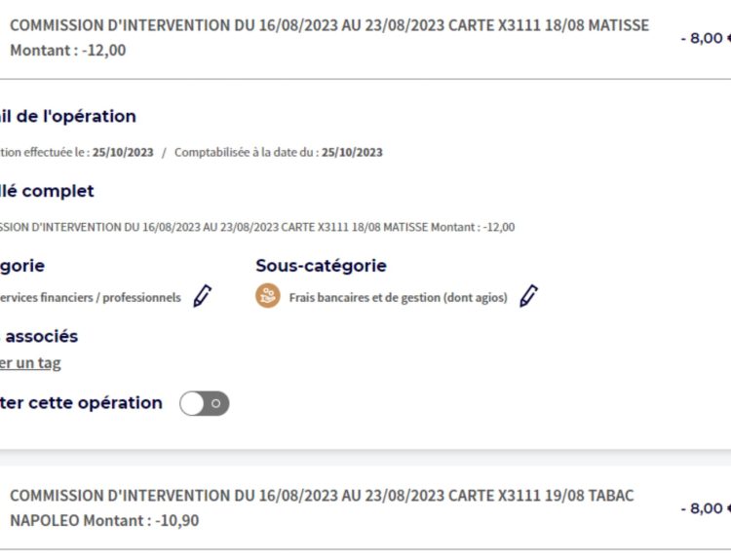The height and width of the screenshot is (560, 731).
Task: Click 'Frais bancaires et de gestion' sub-category text
Action: pos(398,298)
